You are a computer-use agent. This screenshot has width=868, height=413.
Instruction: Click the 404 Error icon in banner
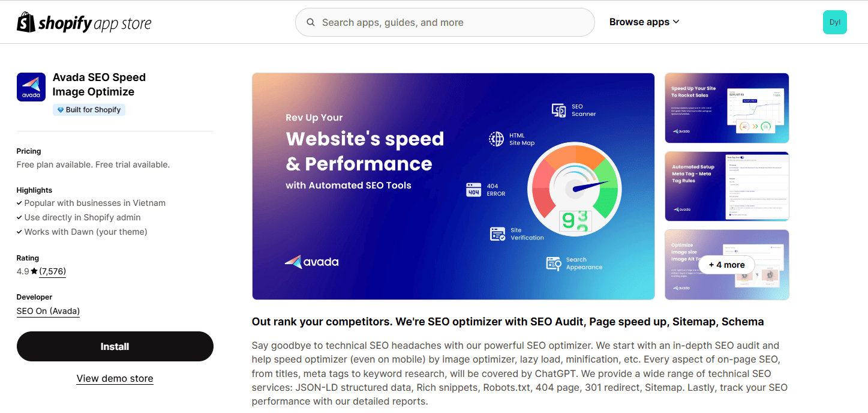474,190
